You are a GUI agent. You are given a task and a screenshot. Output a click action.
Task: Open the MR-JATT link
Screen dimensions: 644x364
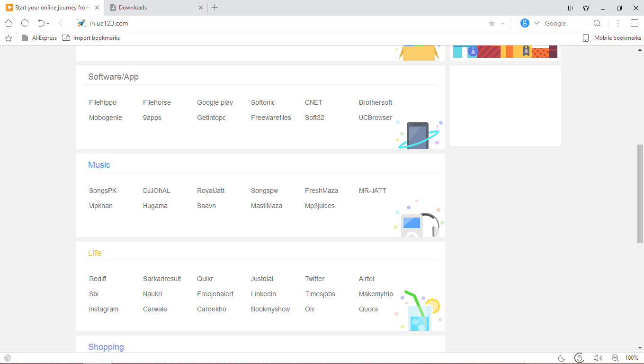click(373, 191)
